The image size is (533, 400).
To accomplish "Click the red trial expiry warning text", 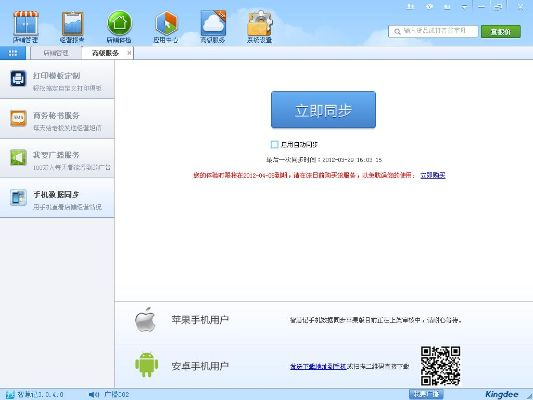I will (305, 175).
